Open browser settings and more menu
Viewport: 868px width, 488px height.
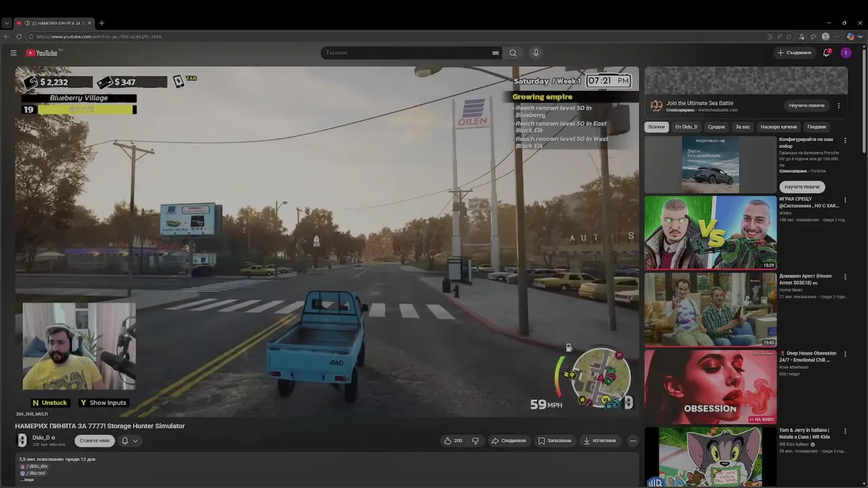point(837,37)
